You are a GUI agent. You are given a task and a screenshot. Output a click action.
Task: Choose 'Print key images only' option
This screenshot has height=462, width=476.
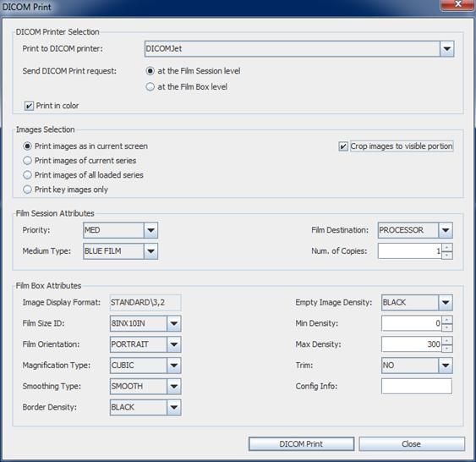tap(27, 190)
